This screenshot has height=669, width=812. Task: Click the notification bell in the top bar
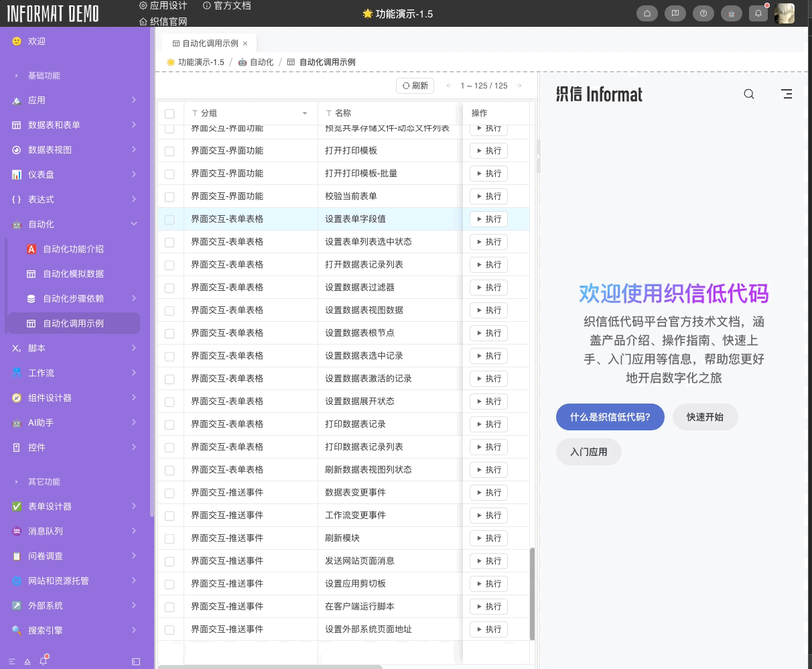click(x=758, y=13)
